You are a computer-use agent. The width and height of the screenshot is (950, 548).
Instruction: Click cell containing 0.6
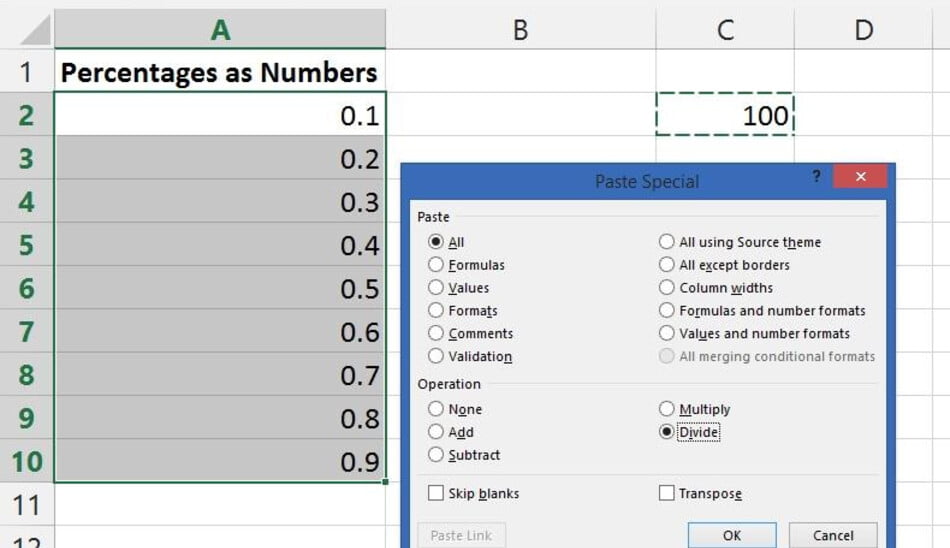(220, 332)
